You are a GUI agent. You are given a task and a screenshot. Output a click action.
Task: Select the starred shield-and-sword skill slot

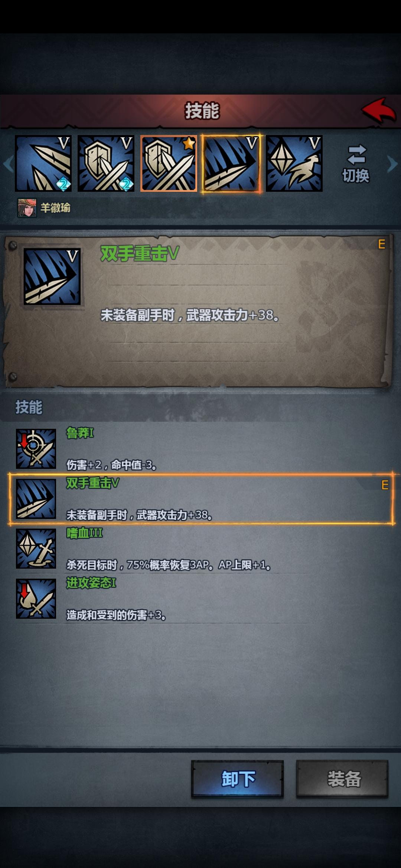(169, 164)
